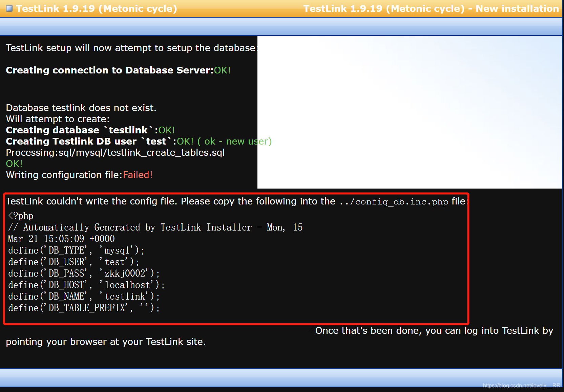564x392 pixels.
Task: Click the '<?php' opening tag line
Action: pyautogui.click(x=21, y=216)
